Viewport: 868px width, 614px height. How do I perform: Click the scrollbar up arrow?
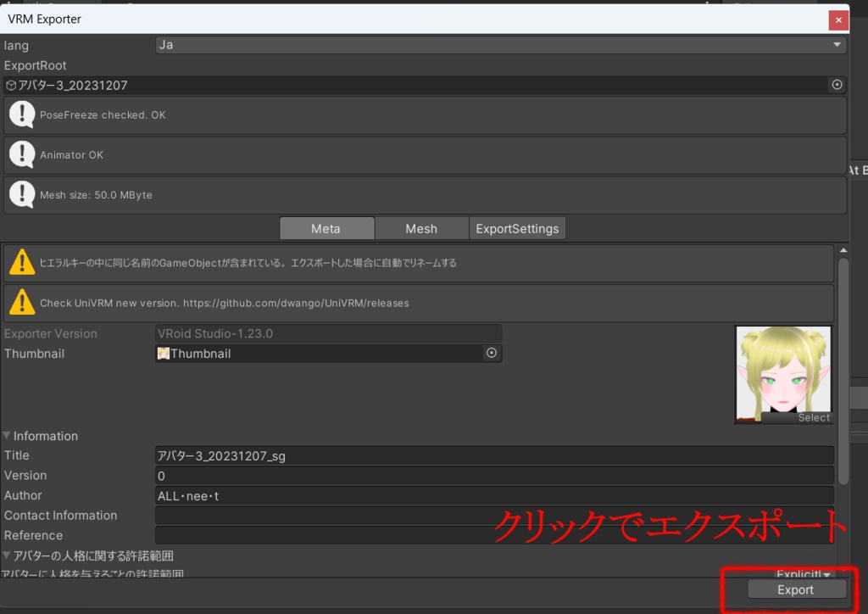point(843,250)
